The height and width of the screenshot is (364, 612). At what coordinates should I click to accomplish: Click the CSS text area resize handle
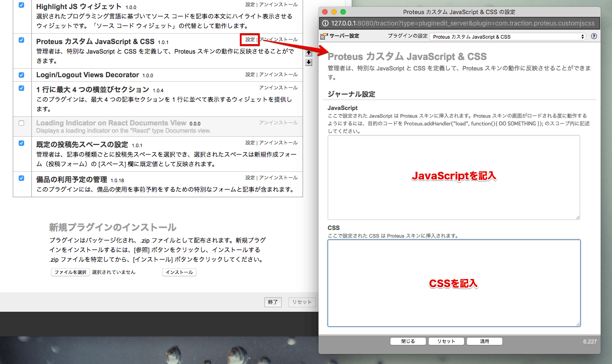(577, 324)
